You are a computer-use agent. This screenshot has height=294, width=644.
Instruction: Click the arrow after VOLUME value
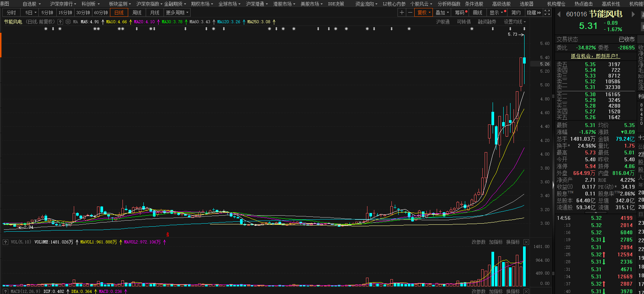click(77, 242)
